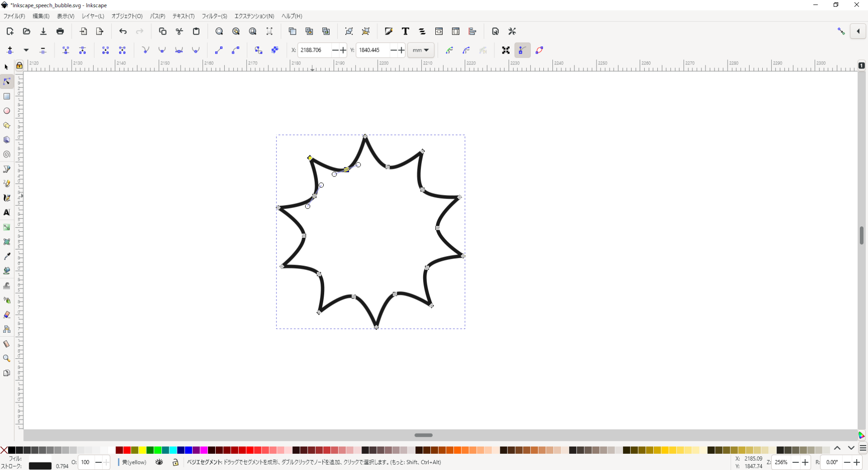Click the X coordinate input field
The height and width of the screenshot is (470, 868).
pyautogui.click(x=315, y=50)
